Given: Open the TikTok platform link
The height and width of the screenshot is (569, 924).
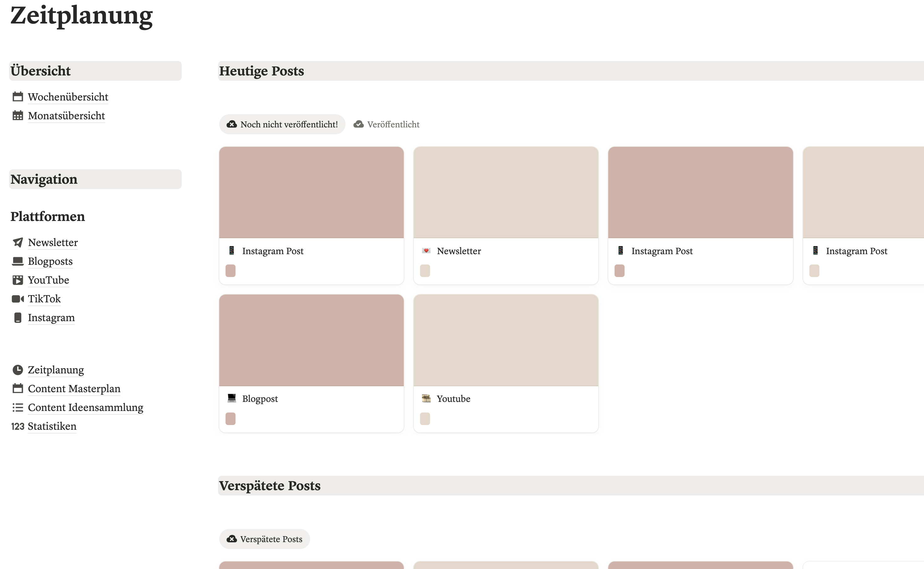Looking at the screenshot, I should click(x=44, y=299).
